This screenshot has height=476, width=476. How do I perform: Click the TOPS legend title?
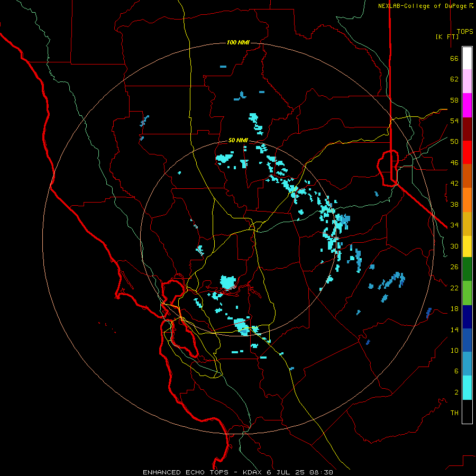465,31
